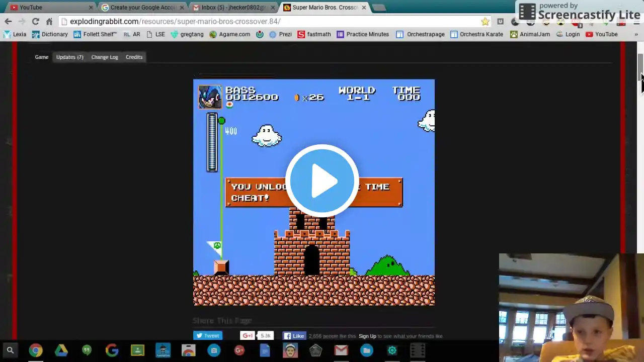Close the Gmail Inbox tab
644x362 pixels.
[273, 8]
